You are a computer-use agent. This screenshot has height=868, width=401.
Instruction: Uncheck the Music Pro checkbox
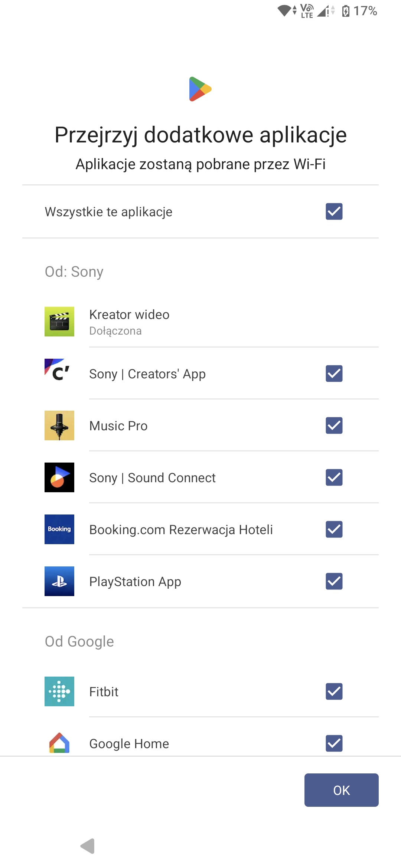tap(334, 425)
